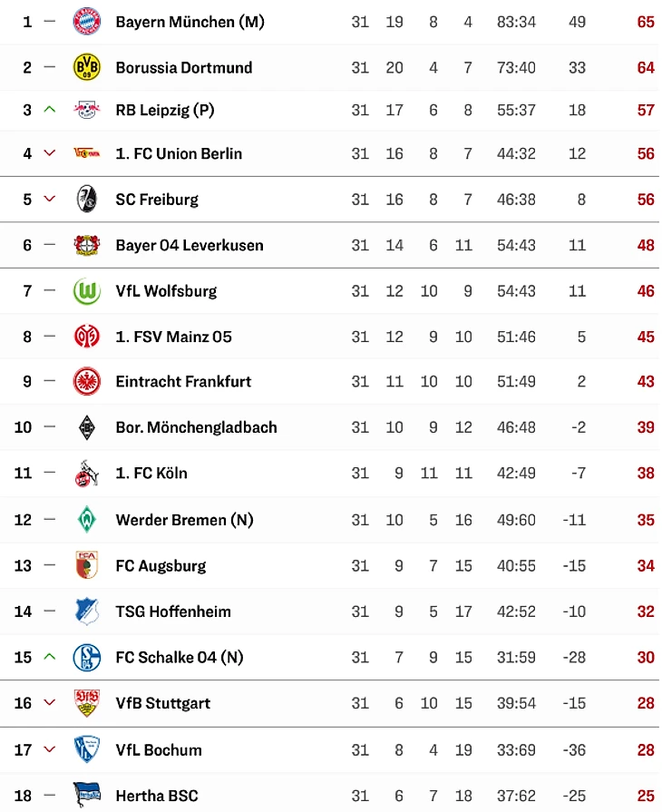Select the FC Augsburg team name
This screenshot has width=662, height=812.
(161, 565)
